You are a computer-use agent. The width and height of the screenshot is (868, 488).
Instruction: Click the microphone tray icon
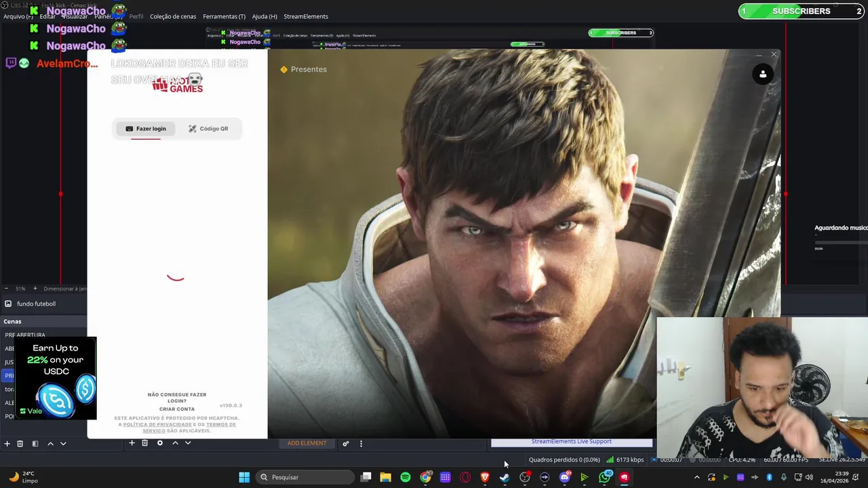click(784, 477)
